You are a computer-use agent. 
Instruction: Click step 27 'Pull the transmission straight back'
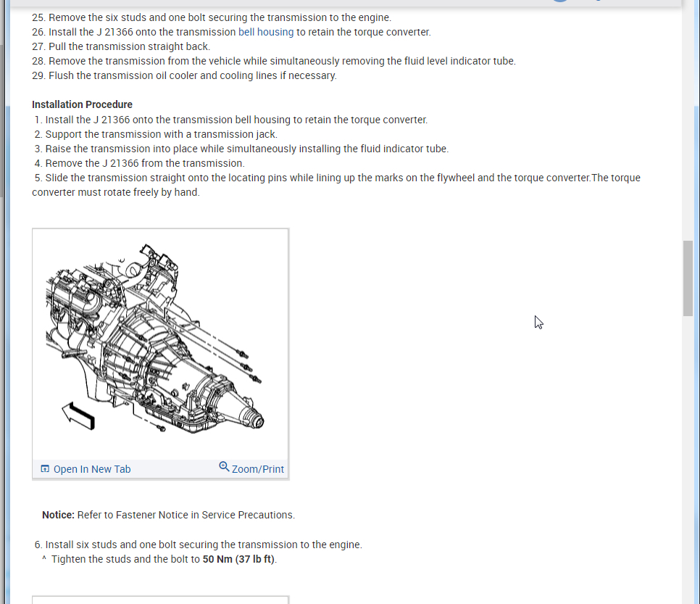tap(121, 46)
